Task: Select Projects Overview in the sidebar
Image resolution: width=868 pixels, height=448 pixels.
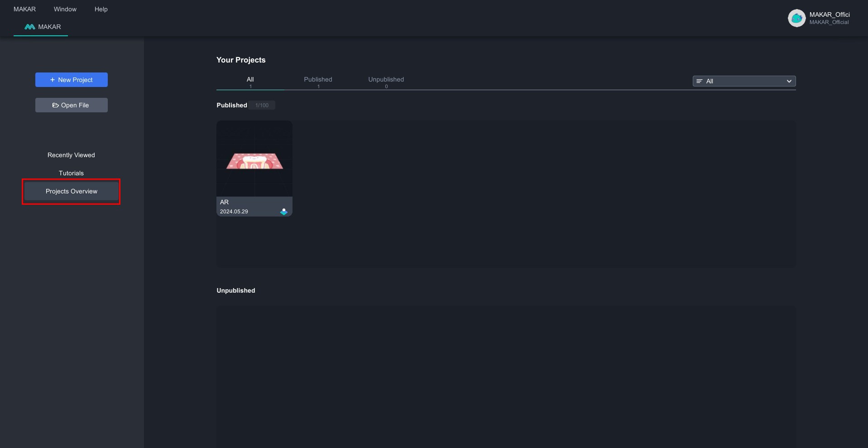Action: click(71, 191)
